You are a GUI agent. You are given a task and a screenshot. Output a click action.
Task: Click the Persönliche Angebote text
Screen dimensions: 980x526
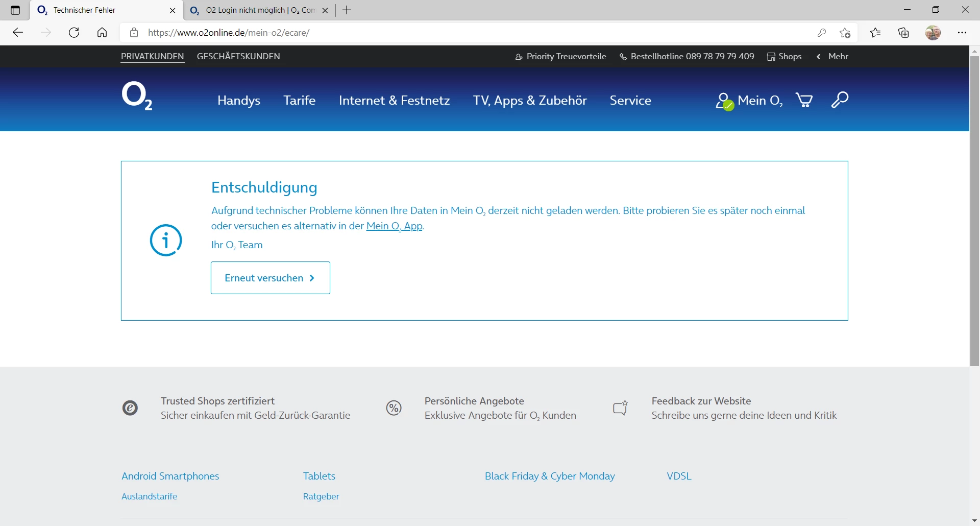pos(475,401)
